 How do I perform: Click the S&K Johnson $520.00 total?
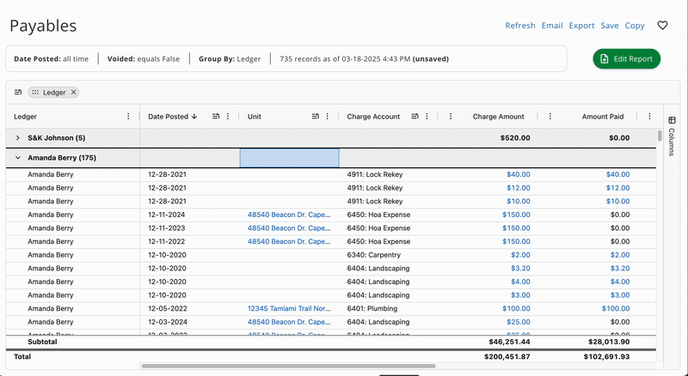[x=515, y=138]
